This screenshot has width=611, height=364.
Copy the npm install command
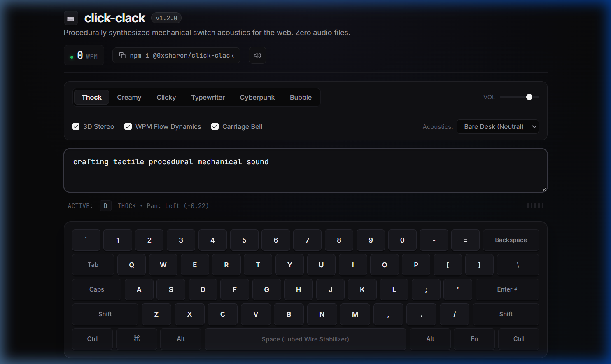pos(176,55)
